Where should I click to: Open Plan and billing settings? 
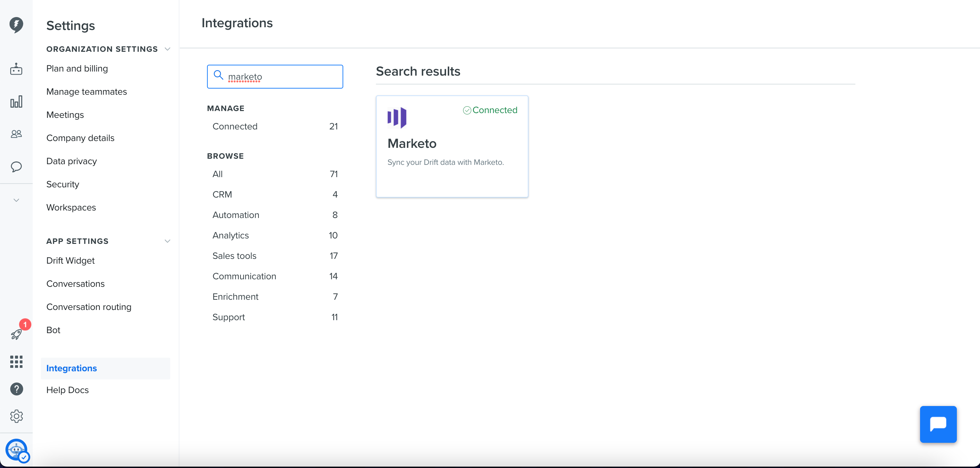pyautogui.click(x=77, y=68)
